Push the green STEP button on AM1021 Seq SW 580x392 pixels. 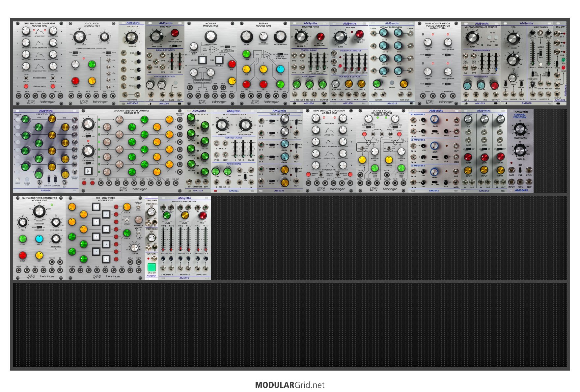(x=563, y=60)
